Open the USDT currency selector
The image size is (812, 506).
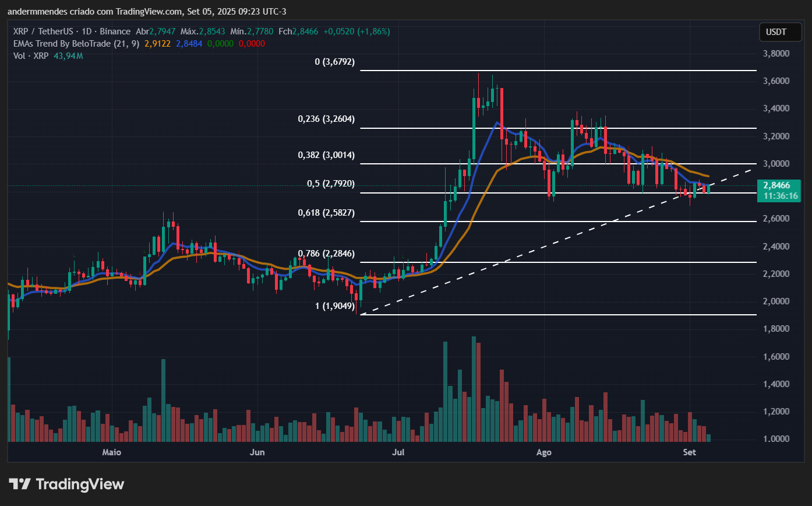point(780,32)
